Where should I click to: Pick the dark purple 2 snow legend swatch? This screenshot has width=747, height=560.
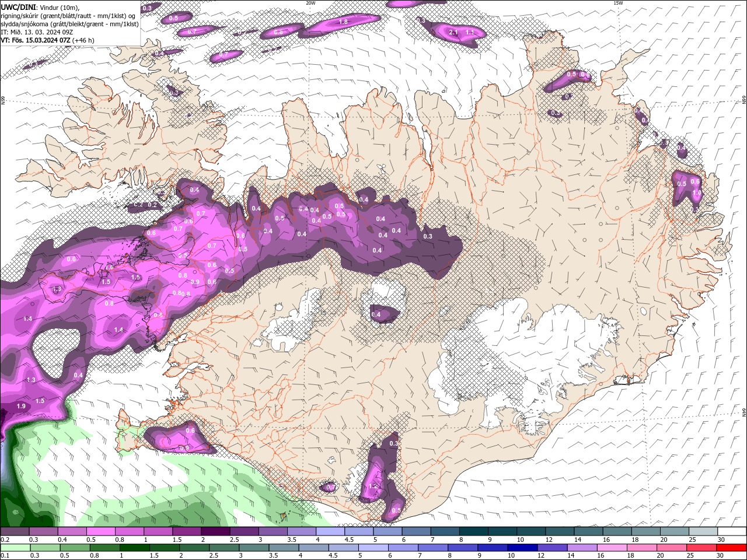(x=215, y=531)
